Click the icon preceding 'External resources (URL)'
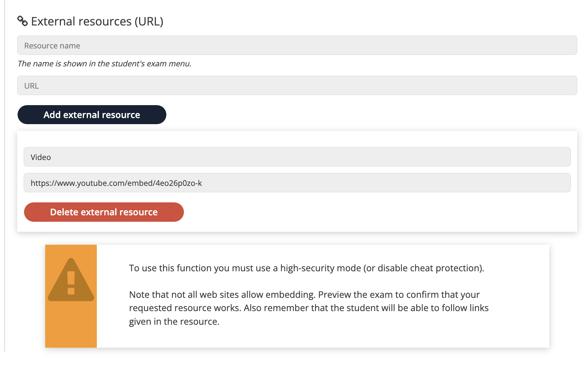Viewport: 588px width, 366px height. [x=22, y=21]
